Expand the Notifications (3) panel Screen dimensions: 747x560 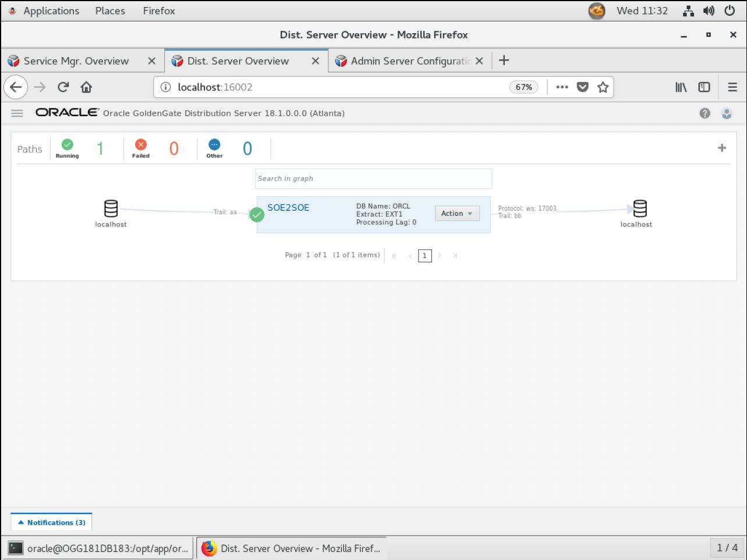pyautogui.click(x=51, y=523)
